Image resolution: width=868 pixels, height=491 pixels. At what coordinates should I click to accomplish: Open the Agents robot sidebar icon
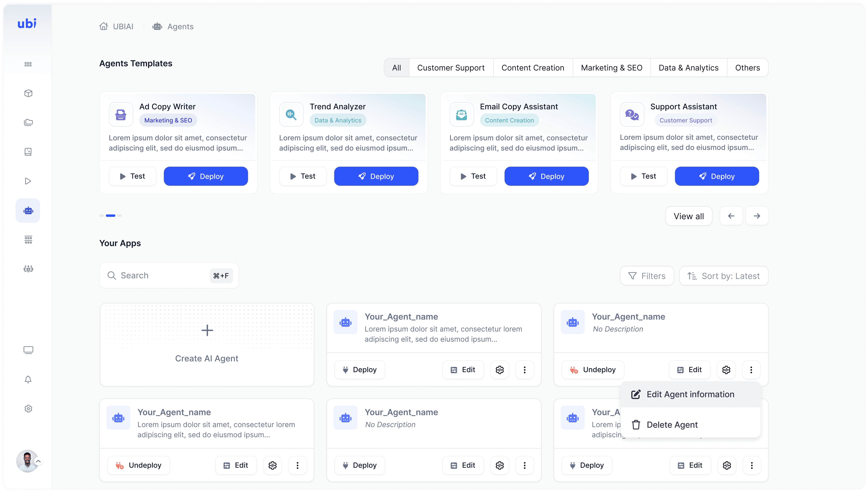pos(28,211)
